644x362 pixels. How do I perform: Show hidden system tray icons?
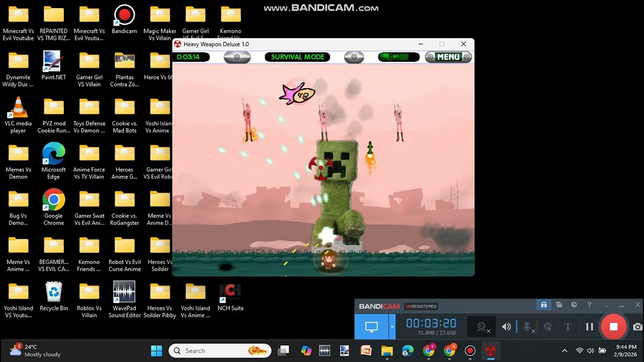pyautogui.click(x=564, y=350)
